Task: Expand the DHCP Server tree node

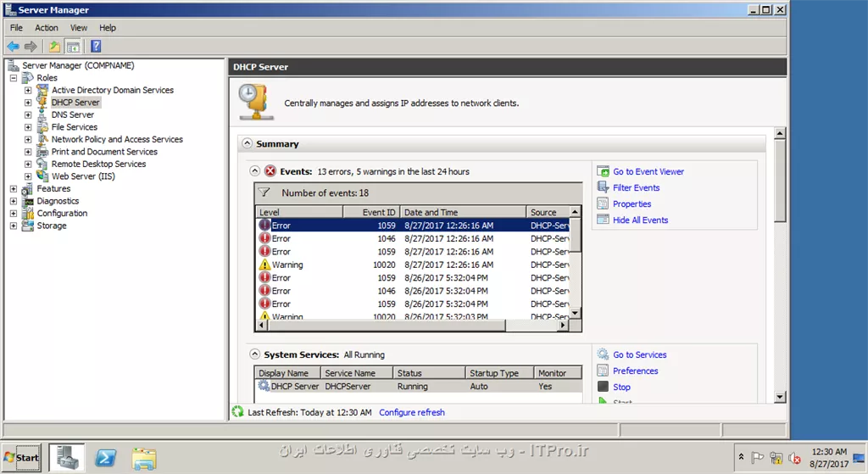Action: coord(28,103)
